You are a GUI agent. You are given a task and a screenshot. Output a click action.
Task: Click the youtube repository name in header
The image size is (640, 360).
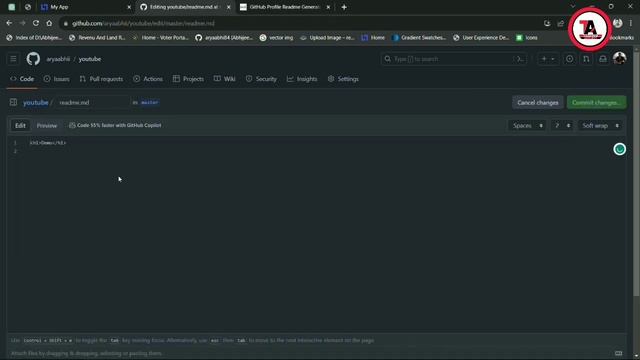pos(90,59)
